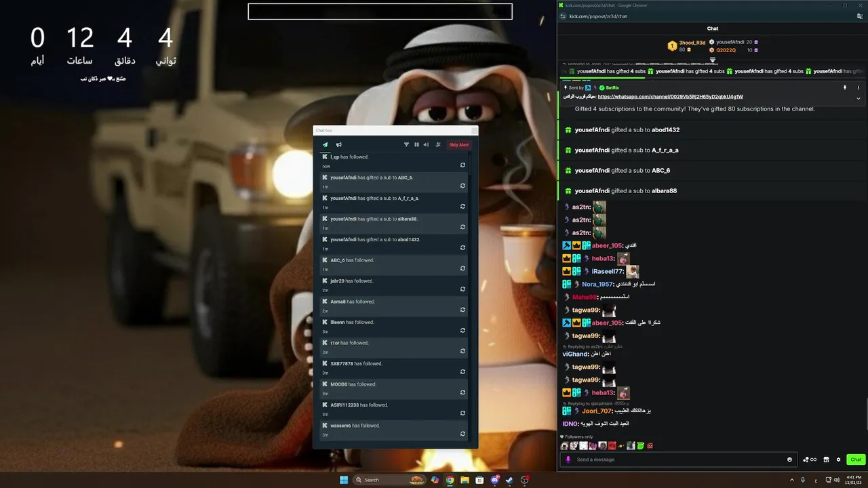Viewport: 868px width, 488px height.
Task: Select yousefAfndi in the leaderboard
Action: (x=730, y=42)
